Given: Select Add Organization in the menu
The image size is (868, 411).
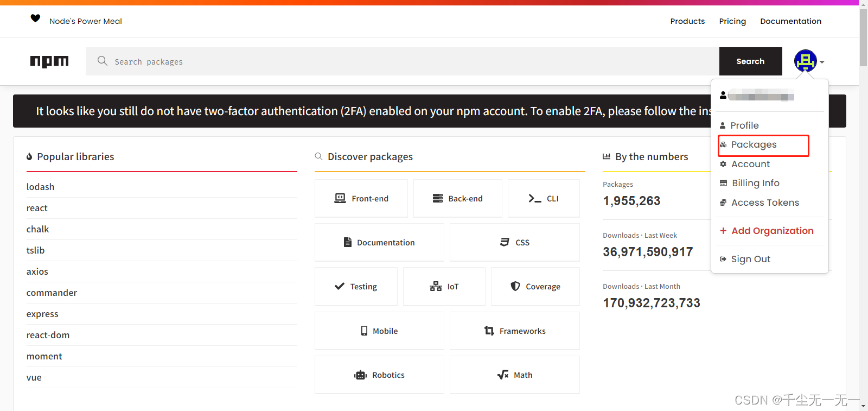Looking at the screenshot, I should coord(773,231).
